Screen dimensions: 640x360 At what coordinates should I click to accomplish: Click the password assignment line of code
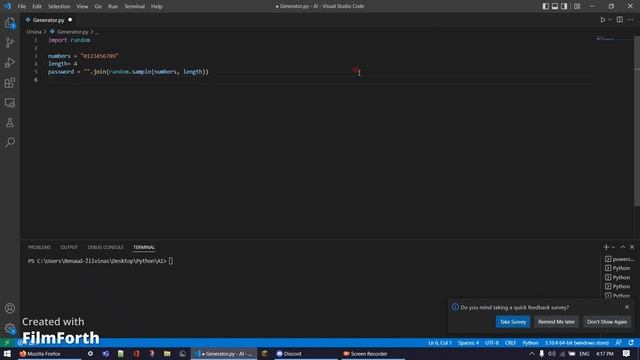pyautogui.click(x=128, y=72)
